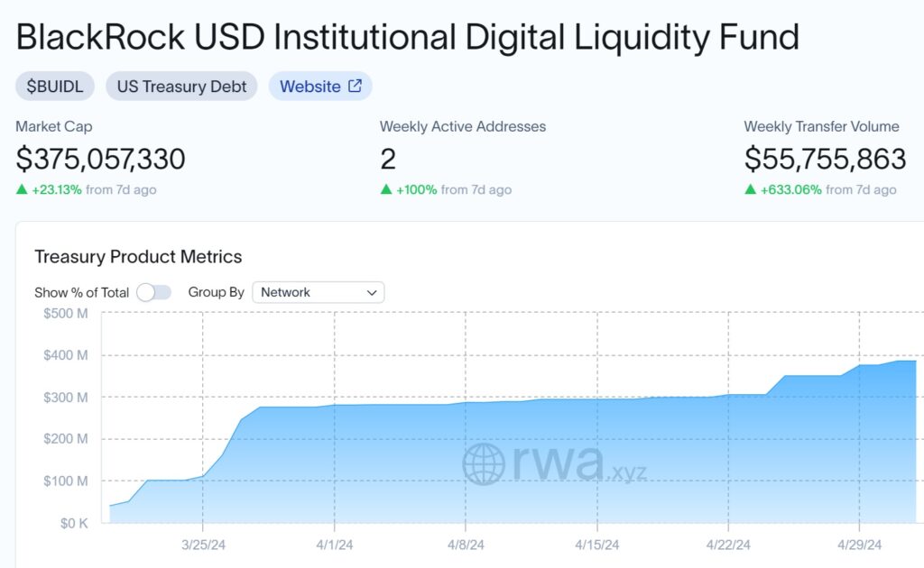Click the $BUIDL ticker tag
Viewport: 924px width, 568px height.
pos(55,86)
